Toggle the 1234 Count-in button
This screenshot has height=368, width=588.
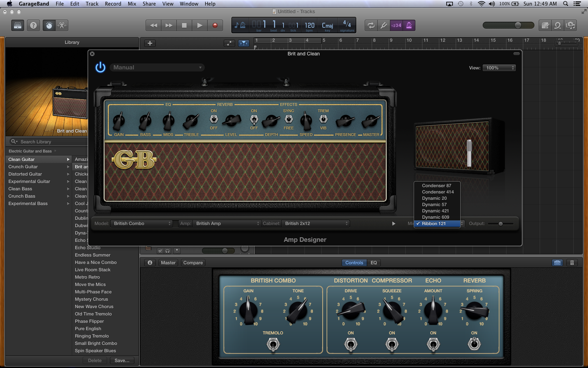[396, 25]
